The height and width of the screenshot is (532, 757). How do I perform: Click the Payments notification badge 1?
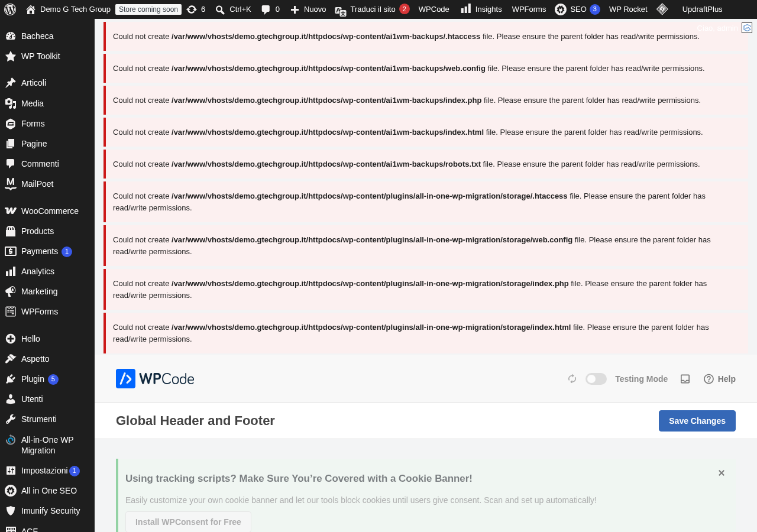pos(67,252)
